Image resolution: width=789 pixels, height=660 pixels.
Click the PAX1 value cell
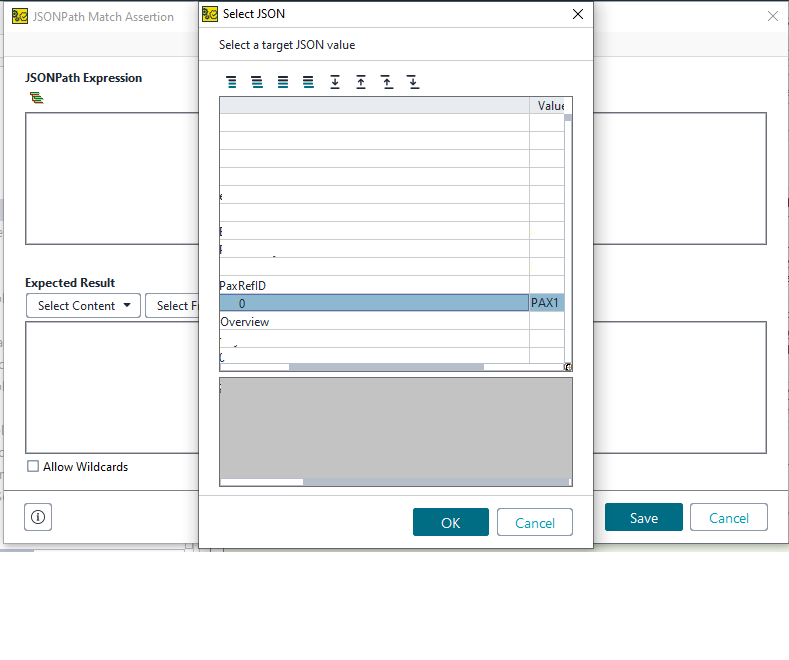pos(547,303)
